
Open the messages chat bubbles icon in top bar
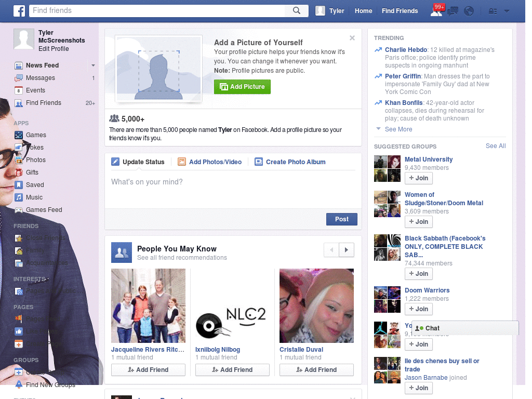tap(453, 11)
